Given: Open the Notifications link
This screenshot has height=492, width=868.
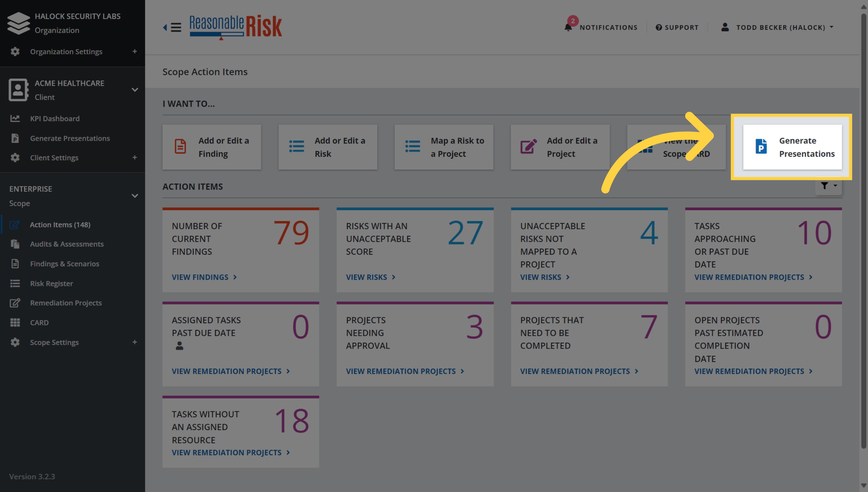Looking at the screenshot, I should (x=608, y=27).
